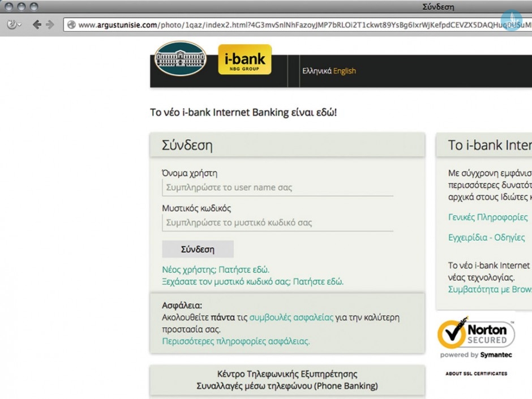The image size is (532, 399).
Task: Click the 'Το νέο i-bank Internet Banking είναι εδώ!' headline
Action: pos(243,112)
